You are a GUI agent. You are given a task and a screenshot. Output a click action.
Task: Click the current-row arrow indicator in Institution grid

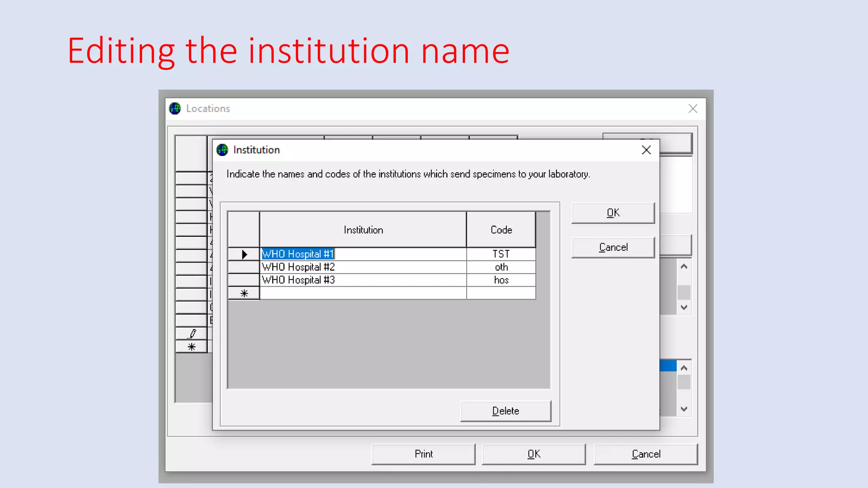(244, 254)
